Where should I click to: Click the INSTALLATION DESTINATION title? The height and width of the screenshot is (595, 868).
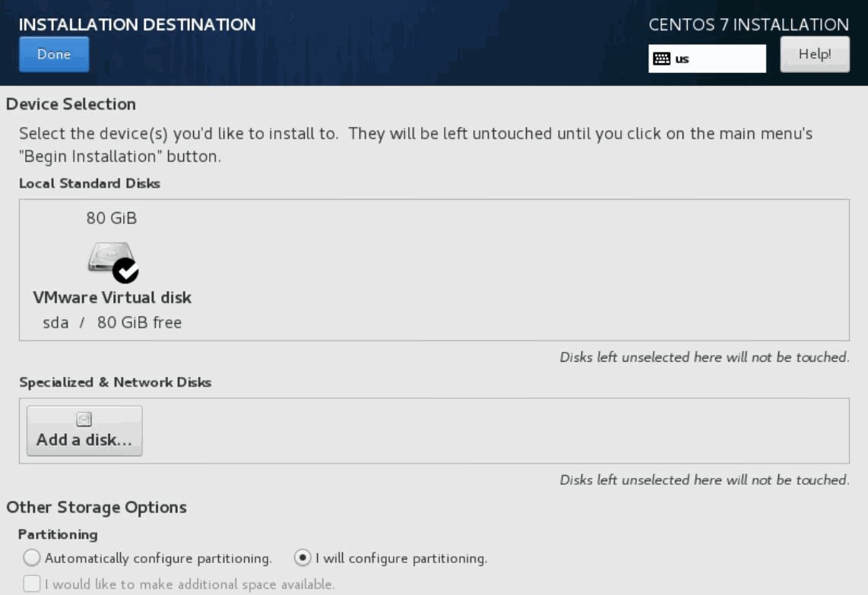[x=137, y=24]
